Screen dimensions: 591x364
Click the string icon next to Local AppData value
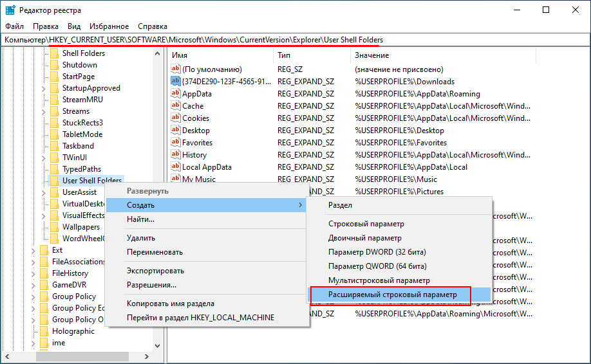pyautogui.click(x=175, y=167)
